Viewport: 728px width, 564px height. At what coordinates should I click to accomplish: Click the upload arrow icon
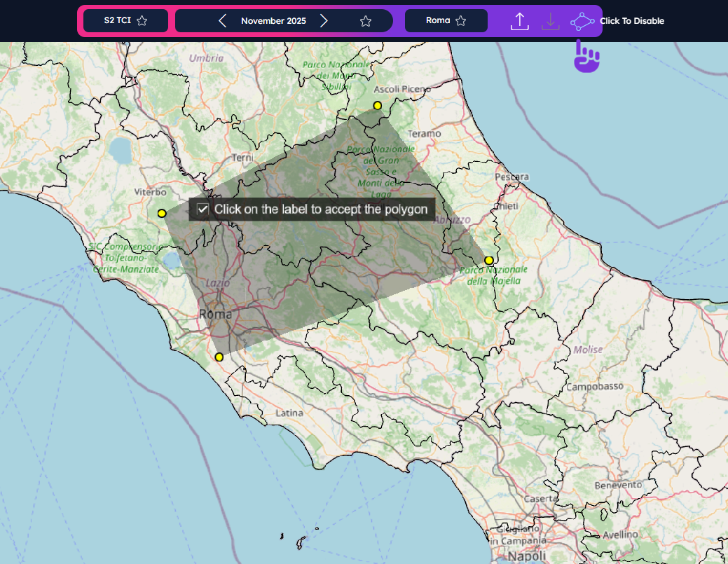tap(519, 21)
